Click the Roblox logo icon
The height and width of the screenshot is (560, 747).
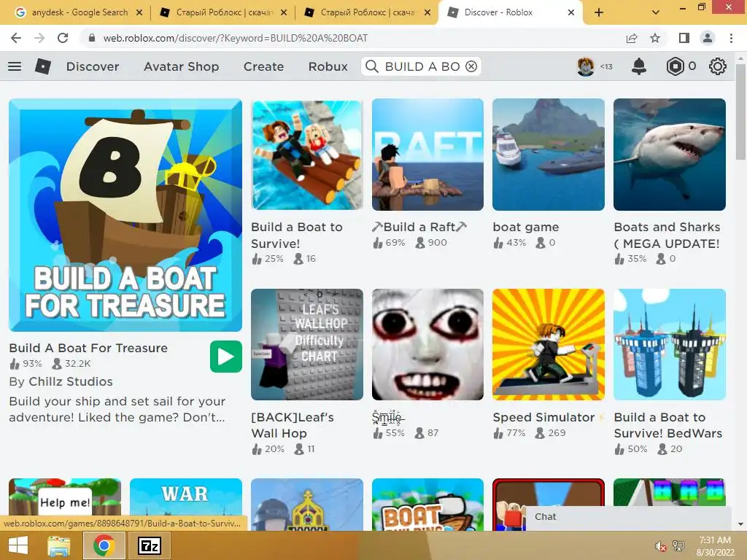(x=43, y=66)
